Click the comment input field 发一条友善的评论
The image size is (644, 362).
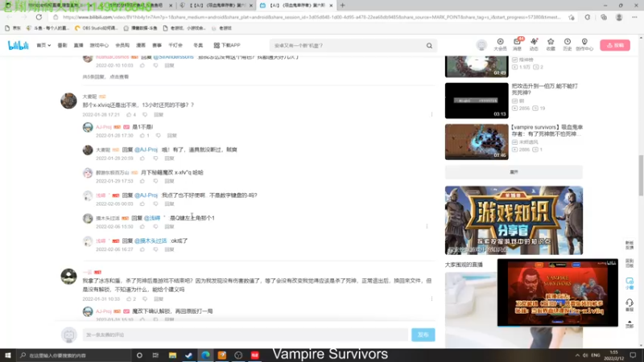(246, 335)
